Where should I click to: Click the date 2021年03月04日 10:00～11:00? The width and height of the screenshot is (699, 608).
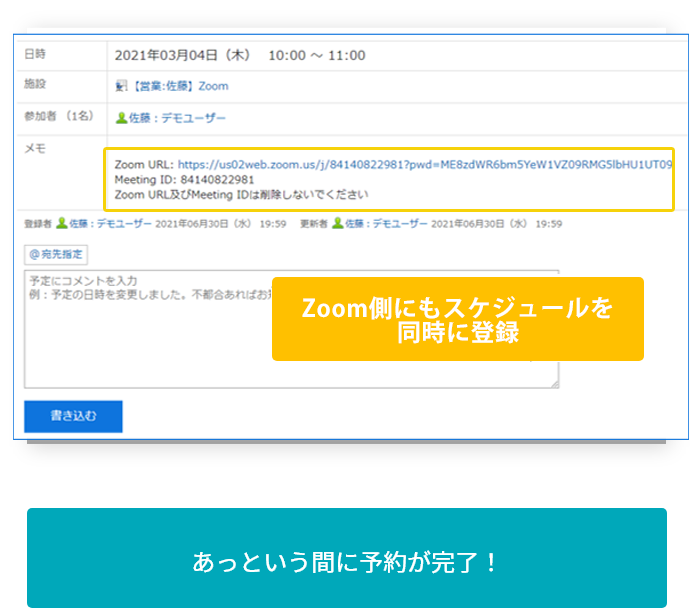240,55
